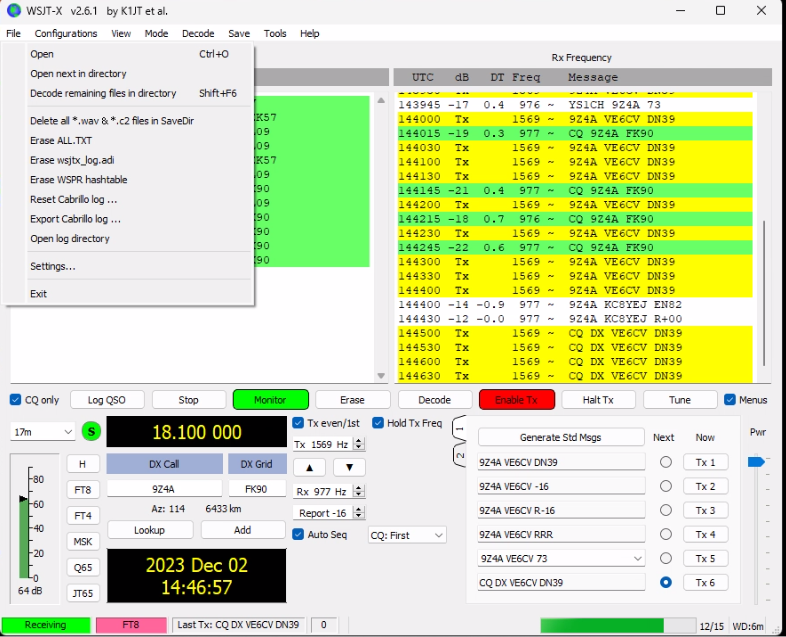Select the FT8 mode button

83,489
